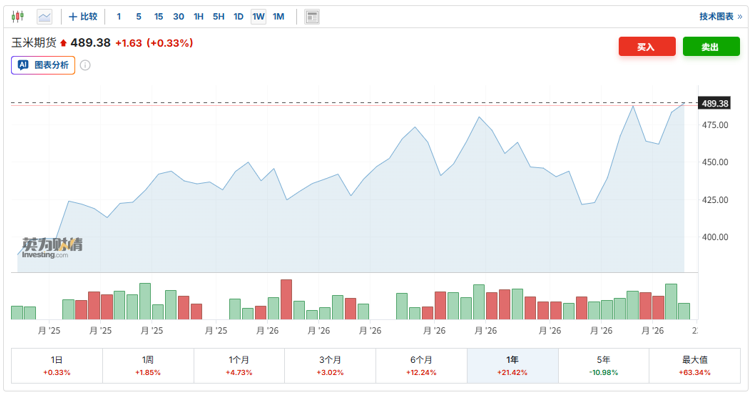Click the last green volume bar
The image size is (753, 396).
click(x=684, y=312)
